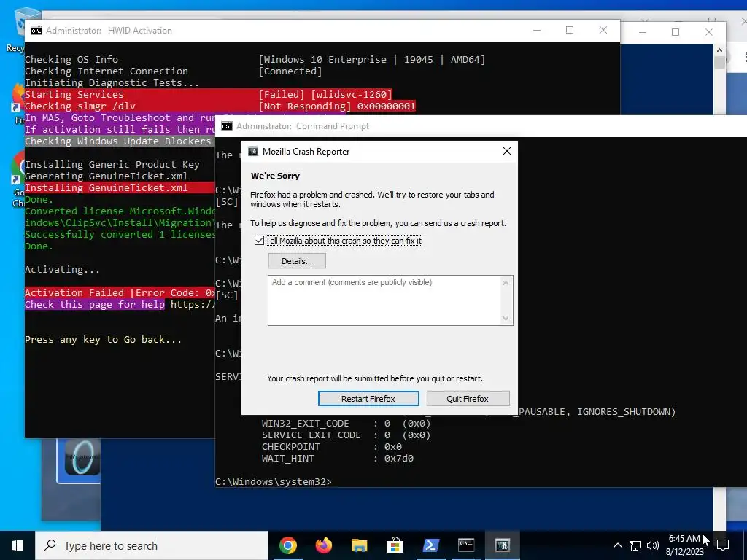The image size is (747, 560).
Task: Switch to Command Prompt taskbar icon
Action: click(466, 545)
